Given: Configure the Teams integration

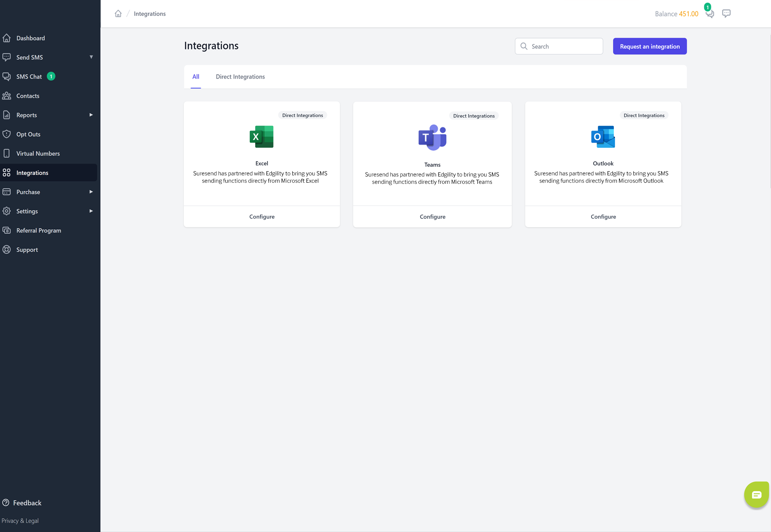Looking at the screenshot, I should pyautogui.click(x=432, y=216).
